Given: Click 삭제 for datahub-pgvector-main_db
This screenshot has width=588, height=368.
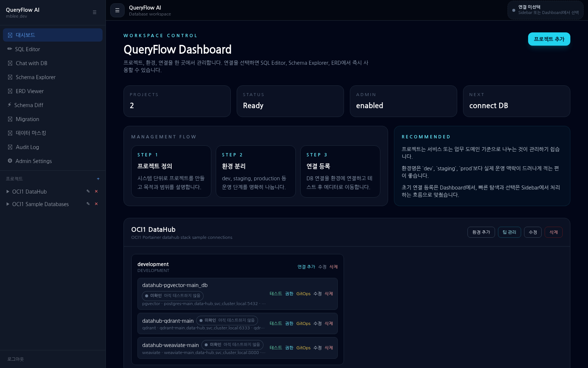Looking at the screenshot, I should (x=329, y=294).
